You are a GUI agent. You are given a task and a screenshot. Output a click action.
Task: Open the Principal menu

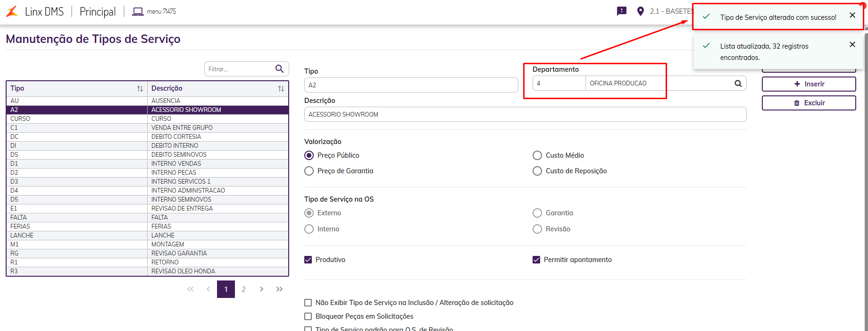pos(98,11)
